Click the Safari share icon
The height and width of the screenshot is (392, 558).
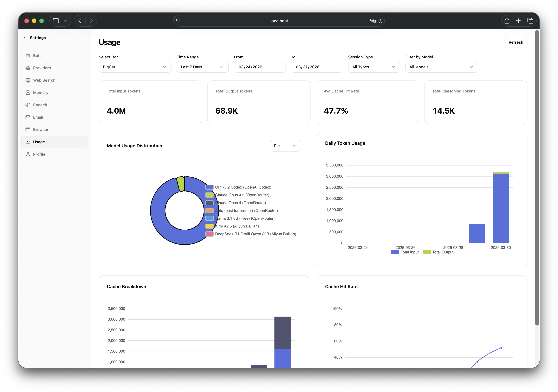(507, 21)
